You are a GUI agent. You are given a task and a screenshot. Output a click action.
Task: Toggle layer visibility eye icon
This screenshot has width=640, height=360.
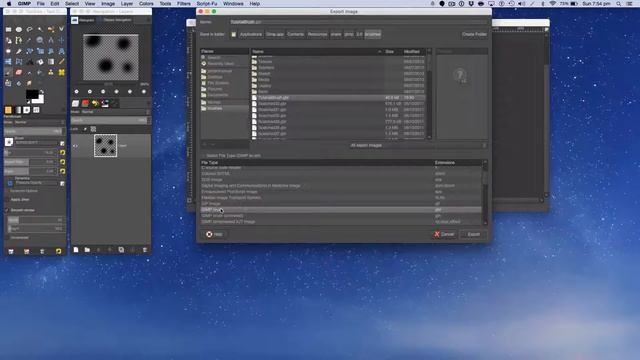pos(75,145)
